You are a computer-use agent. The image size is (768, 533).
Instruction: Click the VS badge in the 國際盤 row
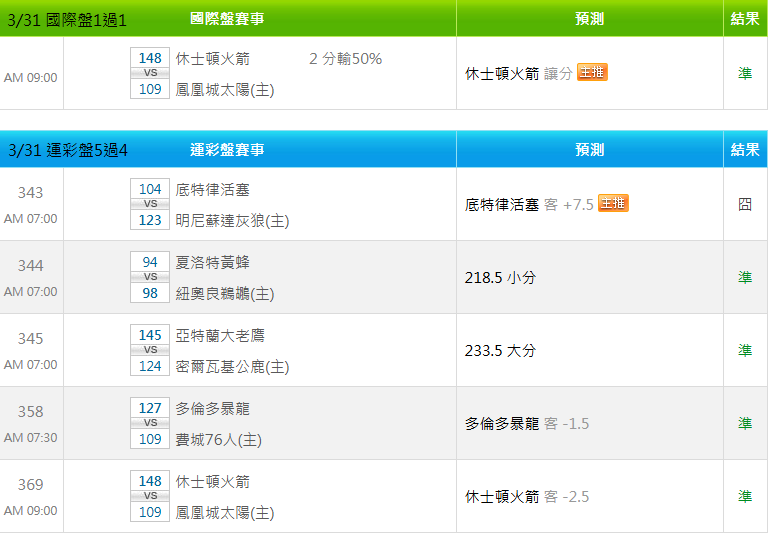150,73
